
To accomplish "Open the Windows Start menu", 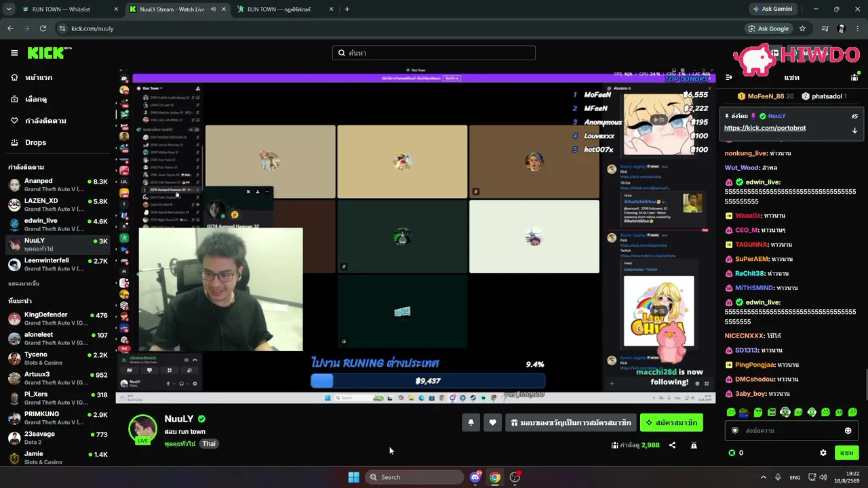I will pos(354,477).
